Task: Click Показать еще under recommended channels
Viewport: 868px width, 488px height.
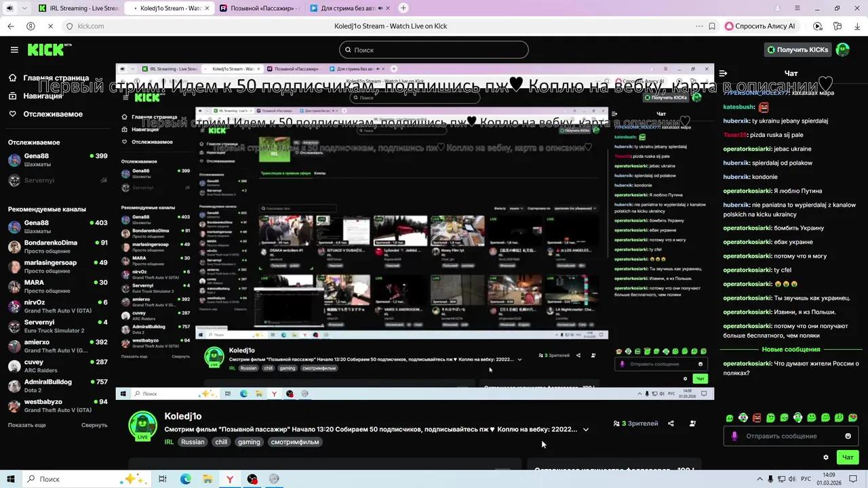Action: [x=27, y=425]
